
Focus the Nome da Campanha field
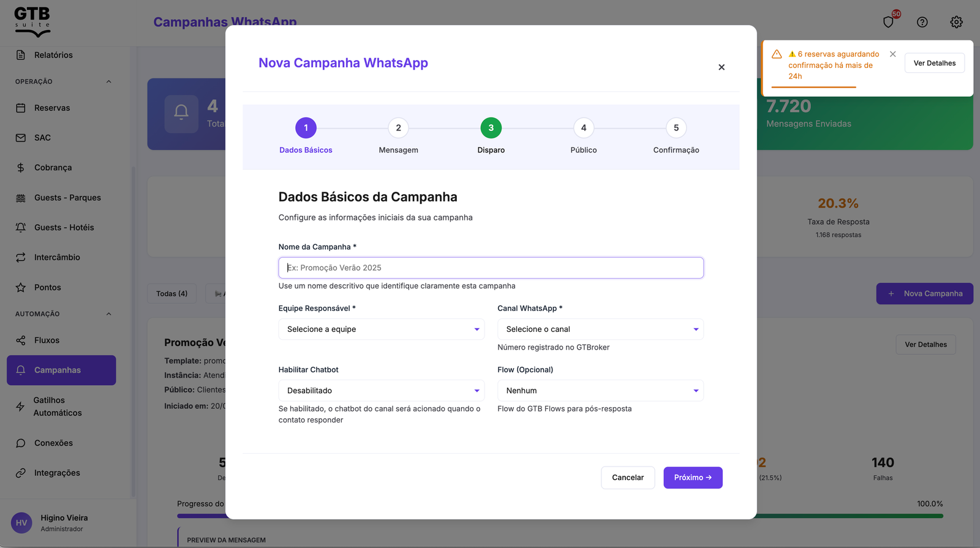coord(491,268)
